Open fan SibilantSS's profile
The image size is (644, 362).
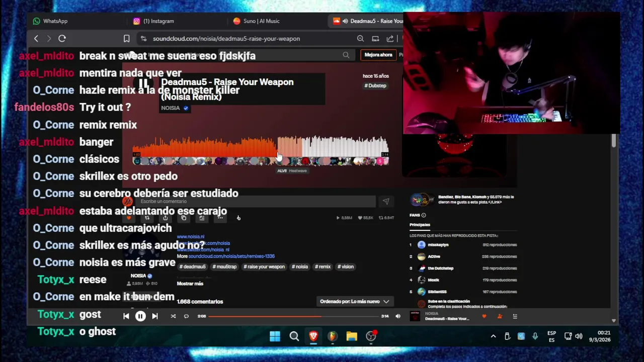[437, 292]
